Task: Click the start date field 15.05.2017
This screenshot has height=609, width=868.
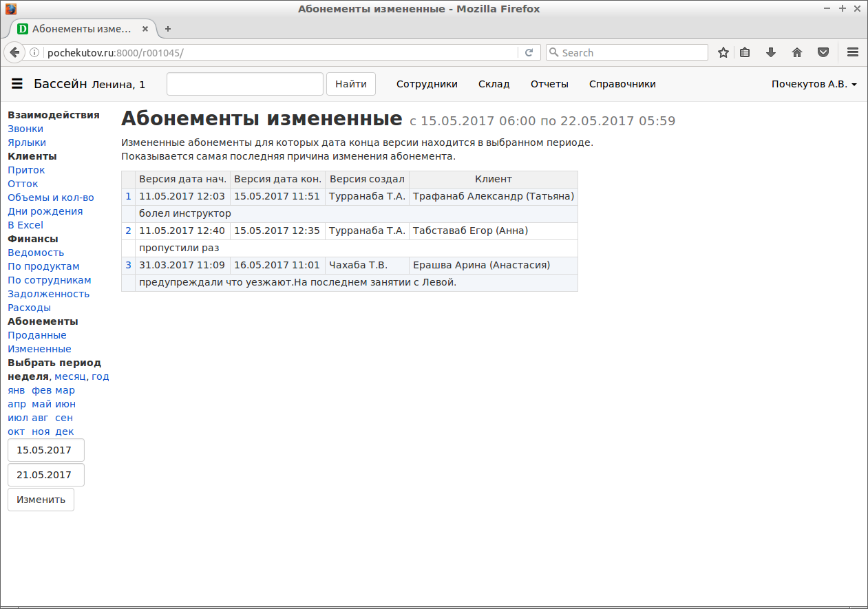Action: (45, 450)
